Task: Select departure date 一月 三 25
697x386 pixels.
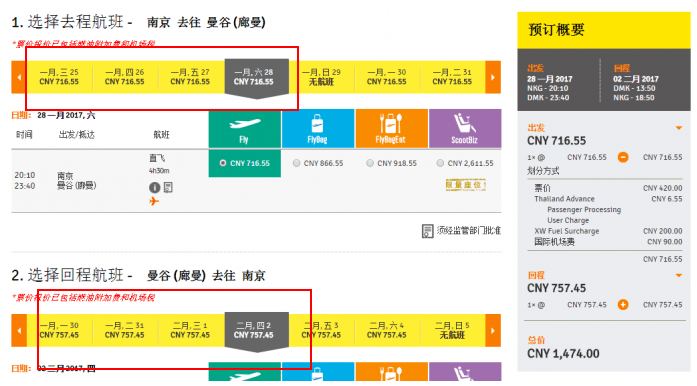Action: 59,77
